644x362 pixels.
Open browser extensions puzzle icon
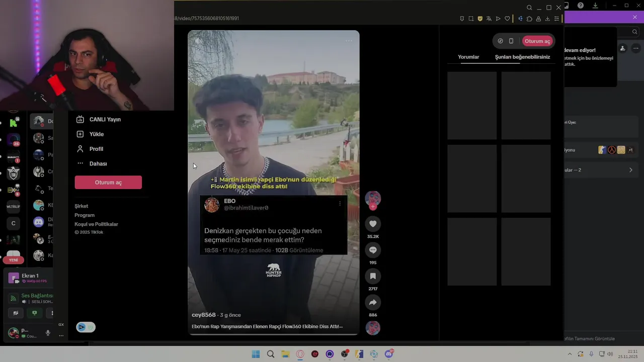coord(529,19)
